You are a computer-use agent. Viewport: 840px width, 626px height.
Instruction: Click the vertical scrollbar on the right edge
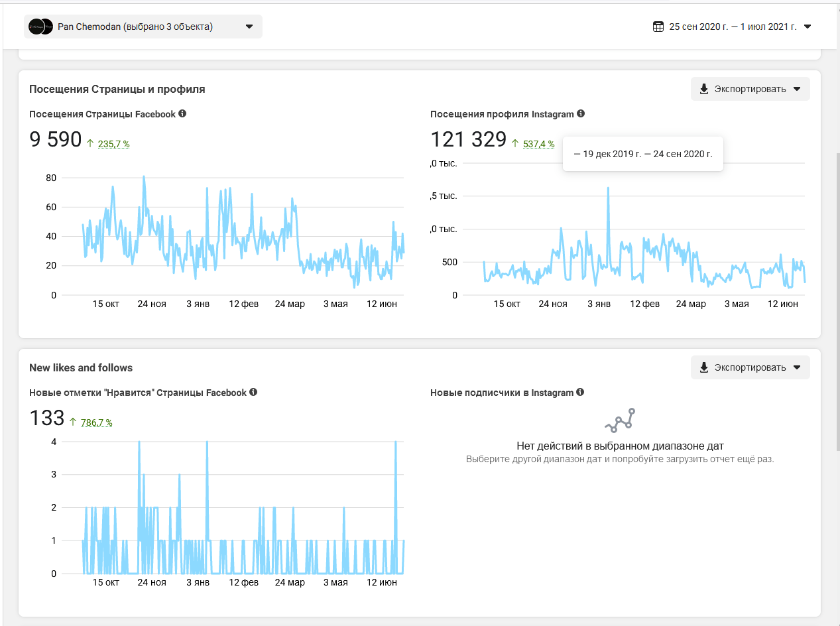835,298
